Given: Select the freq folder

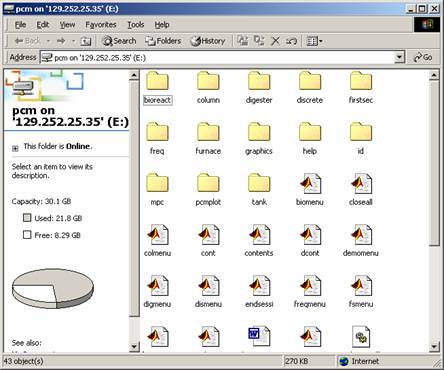Looking at the screenshot, I should (157, 138).
